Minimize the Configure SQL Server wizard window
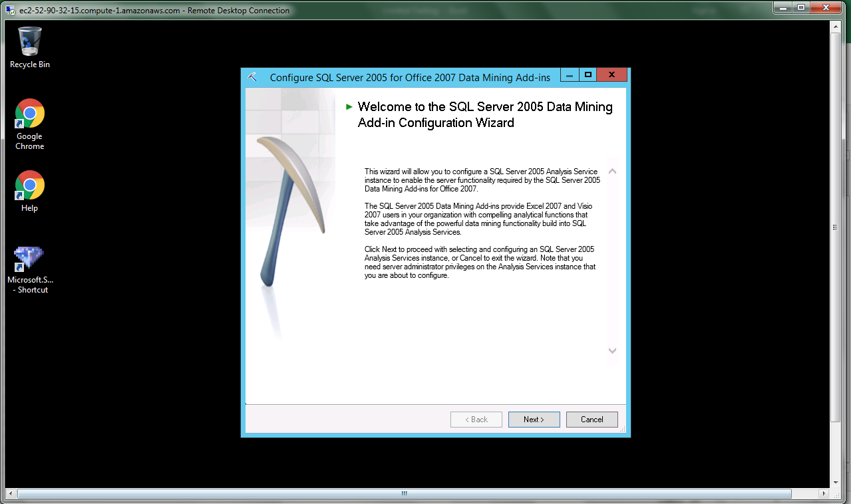The height and width of the screenshot is (504, 851). coord(570,75)
